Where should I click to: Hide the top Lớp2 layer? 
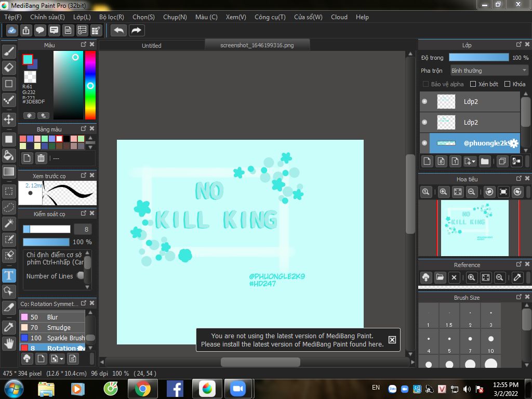coord(424,101)
